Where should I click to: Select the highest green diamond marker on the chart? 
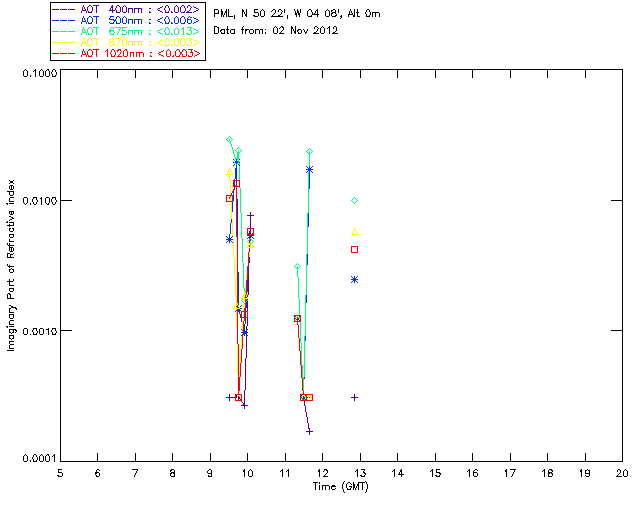[229, 140]
